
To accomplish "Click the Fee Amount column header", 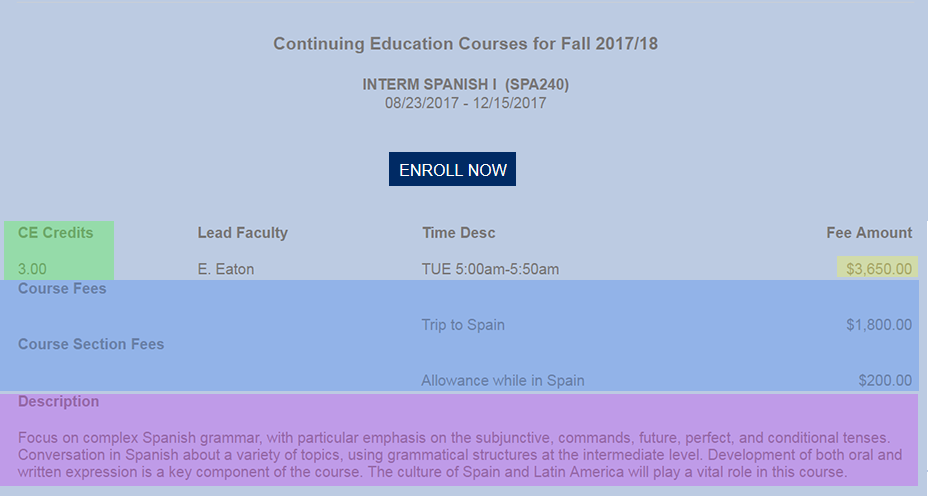I will coord(869,233).
